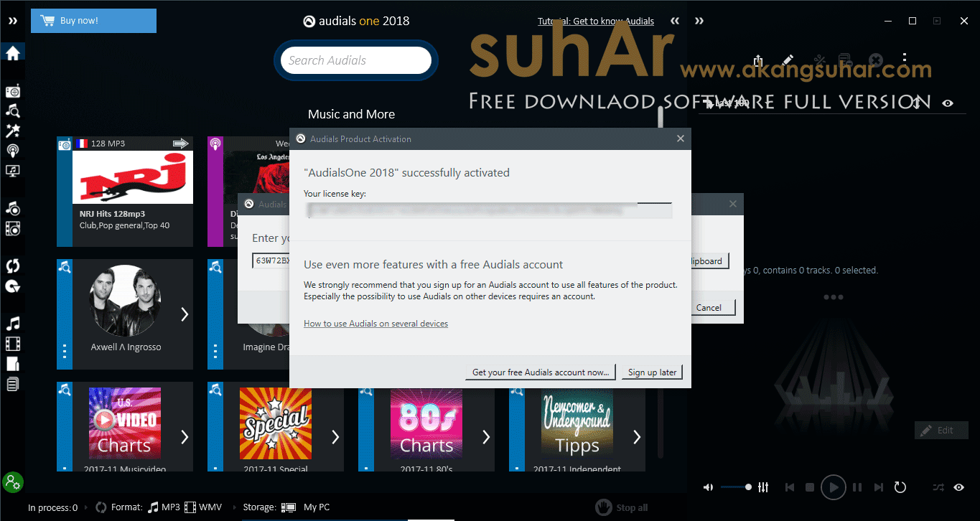The height and width of the screenshot is (521, 980).
Task: Open the converter icon with two circular arrows
Action: point(12,266)
